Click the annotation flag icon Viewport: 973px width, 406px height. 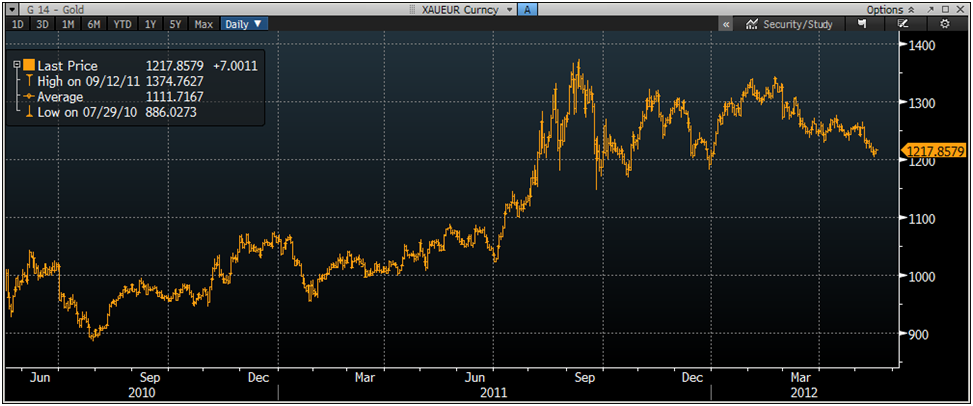861,23
